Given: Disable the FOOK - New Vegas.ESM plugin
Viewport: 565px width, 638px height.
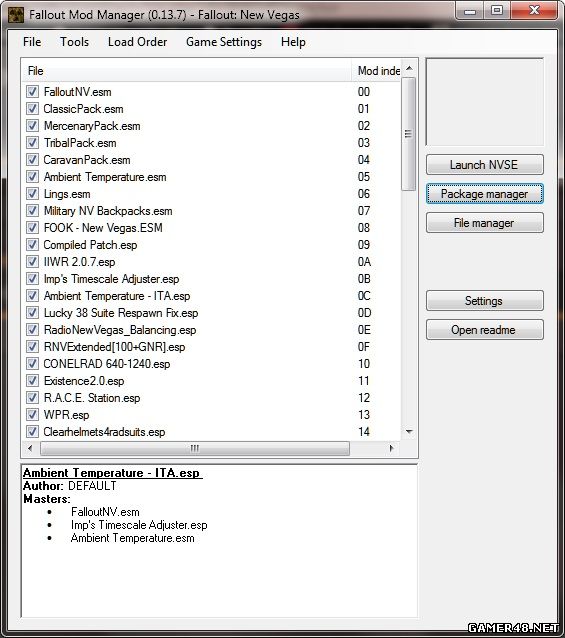Looking at the screenshot, I should [33, 227].
